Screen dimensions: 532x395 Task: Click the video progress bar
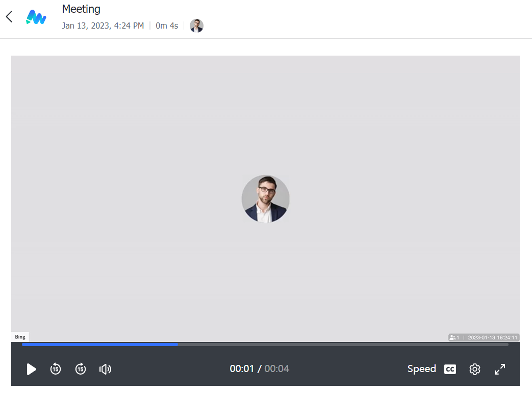point(265,344)
